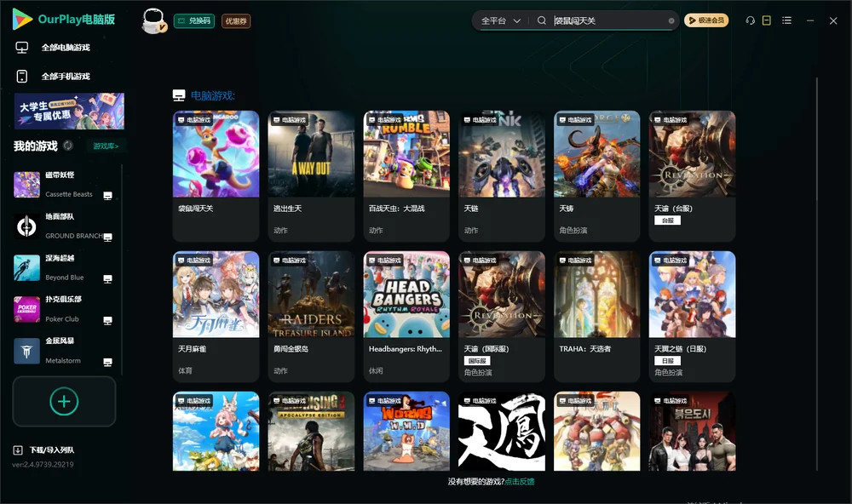The width and height of the screenshot is (852, 504).
Task: Open the TRAHA：天选者 game card
Action: coord(596,317)
